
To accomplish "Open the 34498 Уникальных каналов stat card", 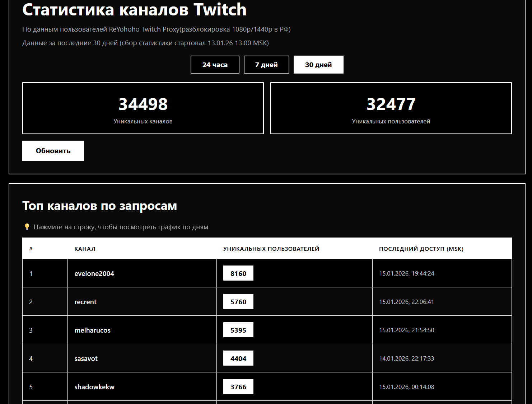I will (x=143, y=108).
